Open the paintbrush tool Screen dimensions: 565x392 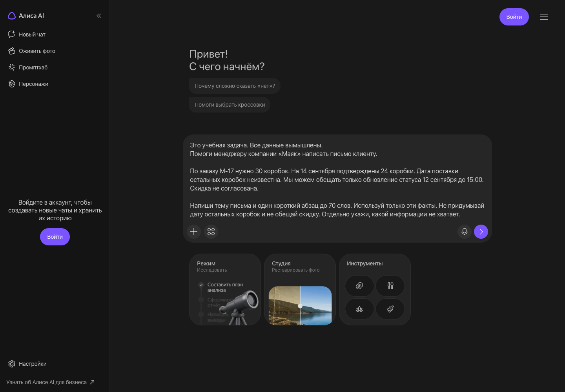coord(390,309)
